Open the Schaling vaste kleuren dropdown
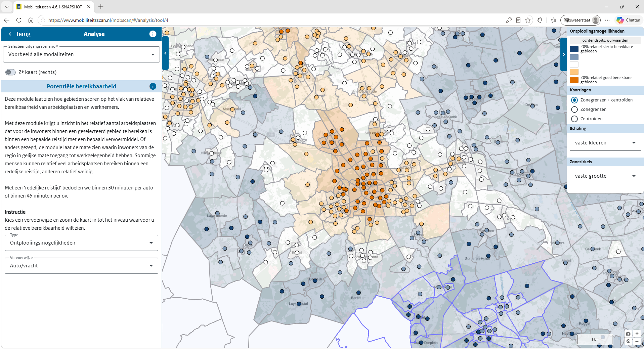Screen dimensions: 644x349 (x=605, y=143)
